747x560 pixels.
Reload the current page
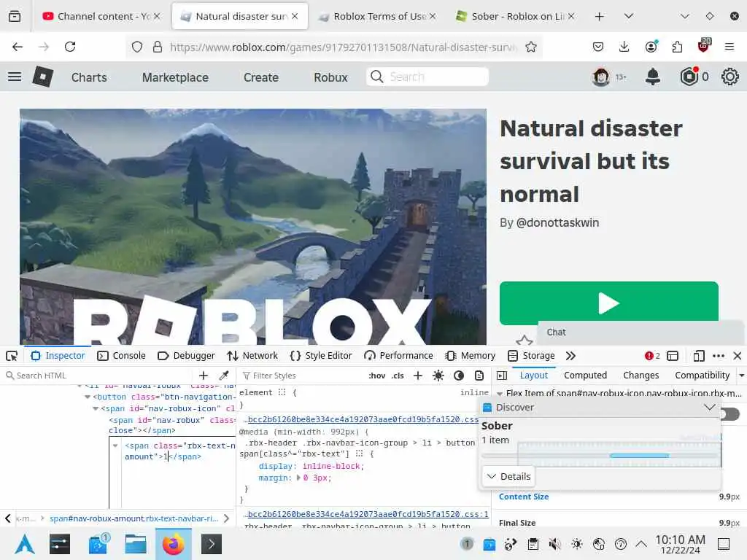(x=70, y=47)
